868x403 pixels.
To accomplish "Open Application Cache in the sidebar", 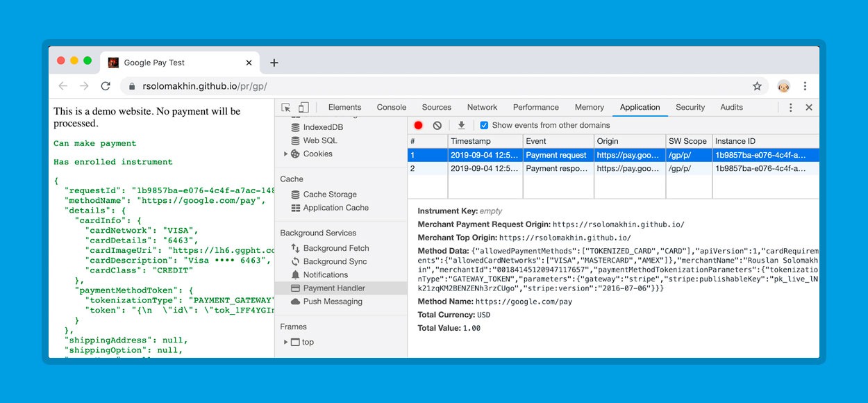I will click(336, 208).
